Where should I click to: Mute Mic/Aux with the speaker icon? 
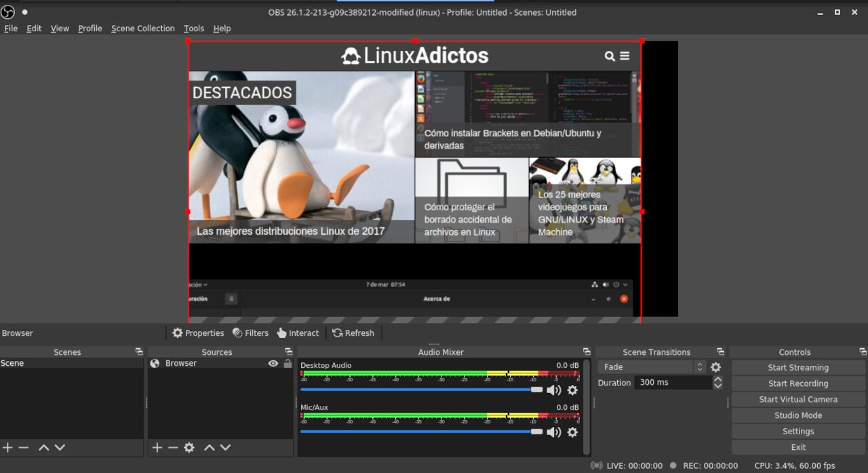coord(554,432)
